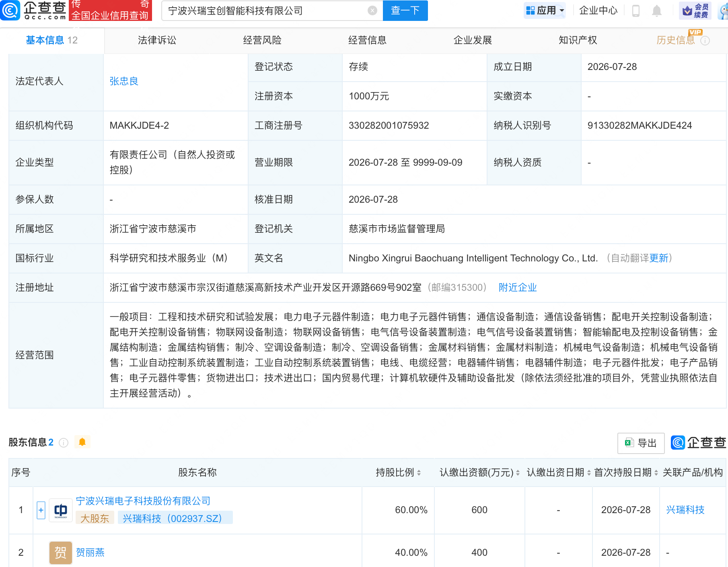
Task: Switch to 经营风险 tab
Action: tap(262, 40)
